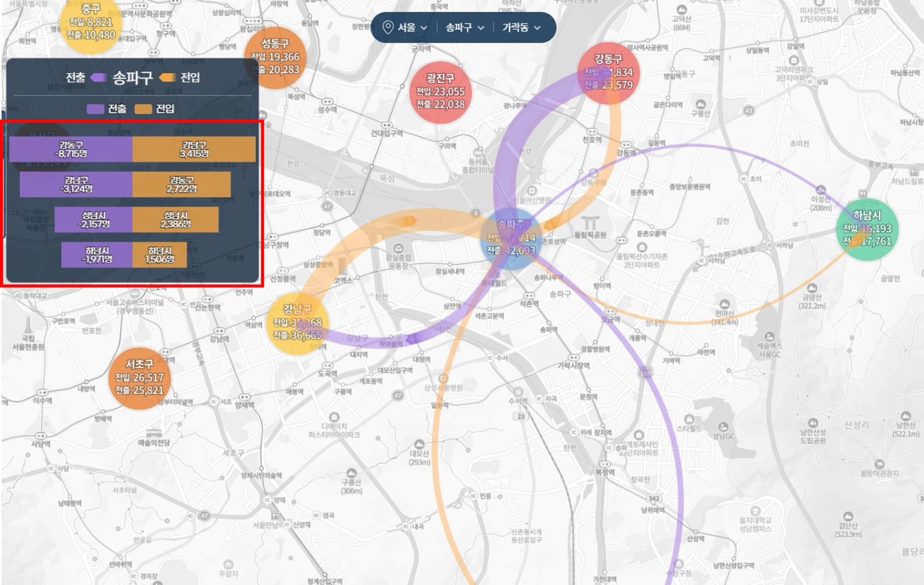Click the 동서울종합터미널 marker icon

tap(479, 153)
